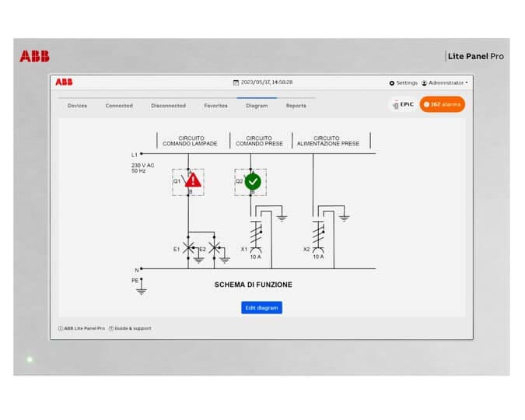Click the 10 A label under X1
525x420 pixels.
click(x=255, y=257)
